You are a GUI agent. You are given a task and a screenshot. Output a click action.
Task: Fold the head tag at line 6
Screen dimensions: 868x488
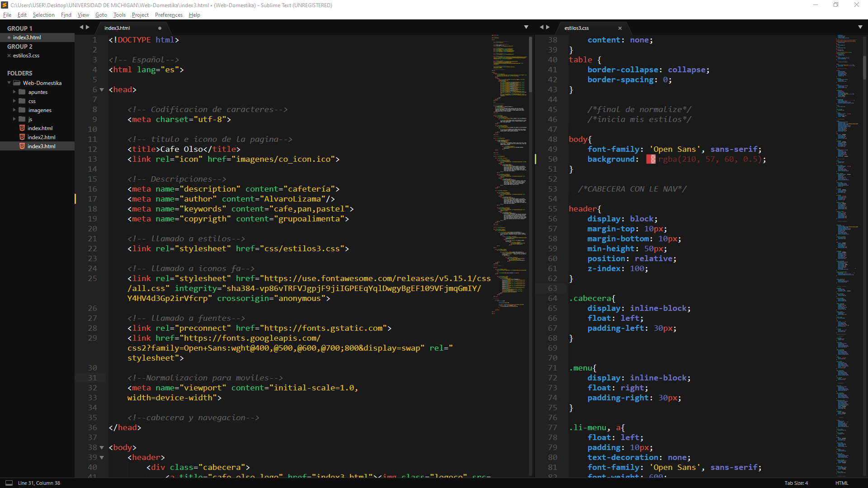[102, 90]
